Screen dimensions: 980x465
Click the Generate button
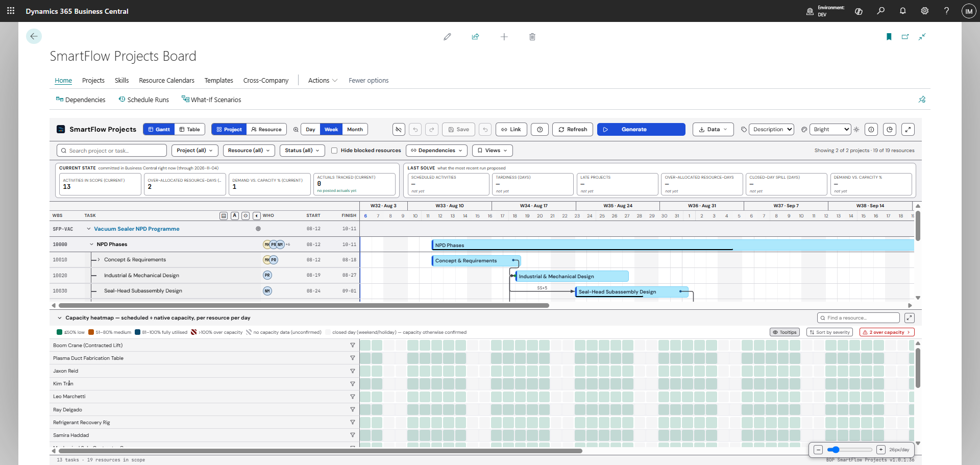(x=641, y=130)
